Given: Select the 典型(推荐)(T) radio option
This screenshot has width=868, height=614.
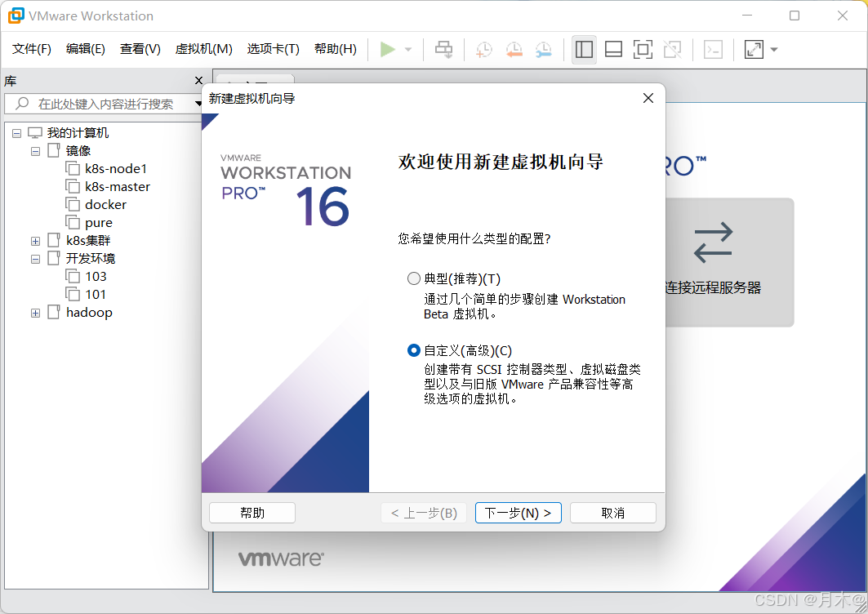Looking at the screenshot, I should click(x=413, y=278).
